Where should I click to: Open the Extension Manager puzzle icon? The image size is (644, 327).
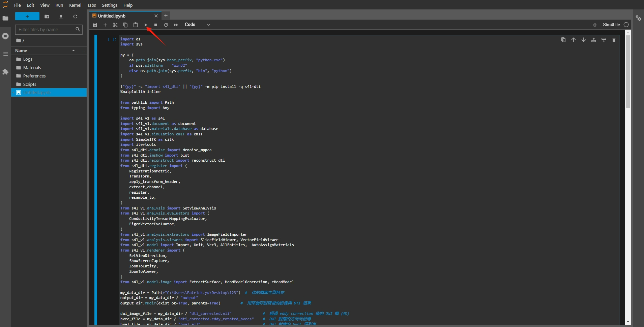[5, 72]
